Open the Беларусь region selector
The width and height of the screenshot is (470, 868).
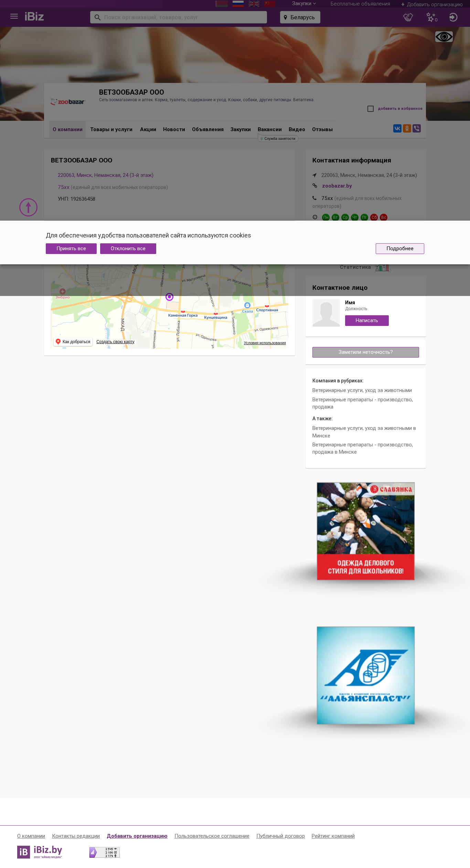point(300,17)
